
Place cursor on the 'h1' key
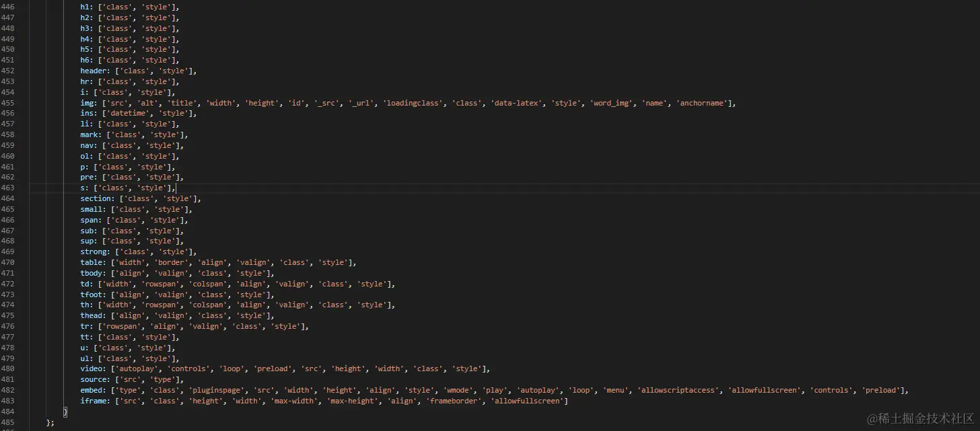click(85, 7)
